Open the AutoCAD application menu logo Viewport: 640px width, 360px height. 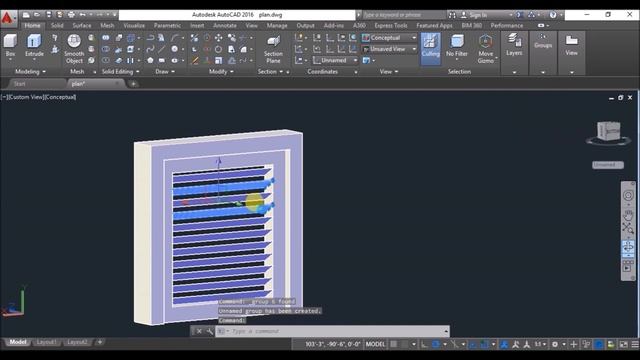[x=8, y=18]
